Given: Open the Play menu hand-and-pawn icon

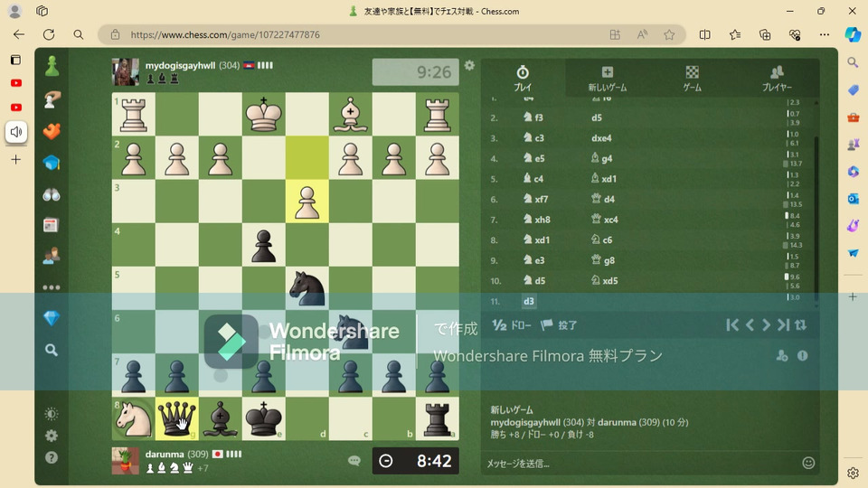Looking at the screenshot, I should click(x=52, y=99).
